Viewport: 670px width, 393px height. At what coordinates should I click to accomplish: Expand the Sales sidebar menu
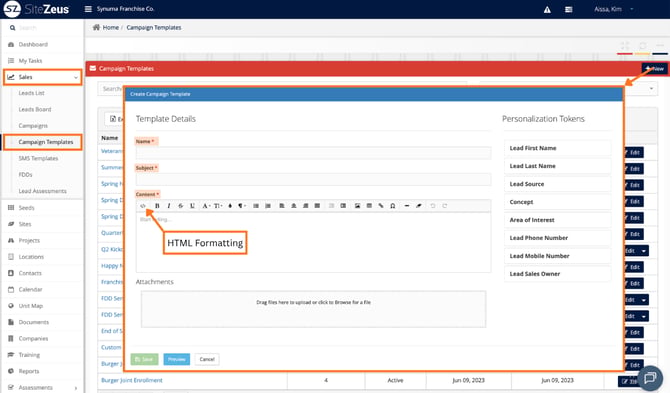[43, 77]
